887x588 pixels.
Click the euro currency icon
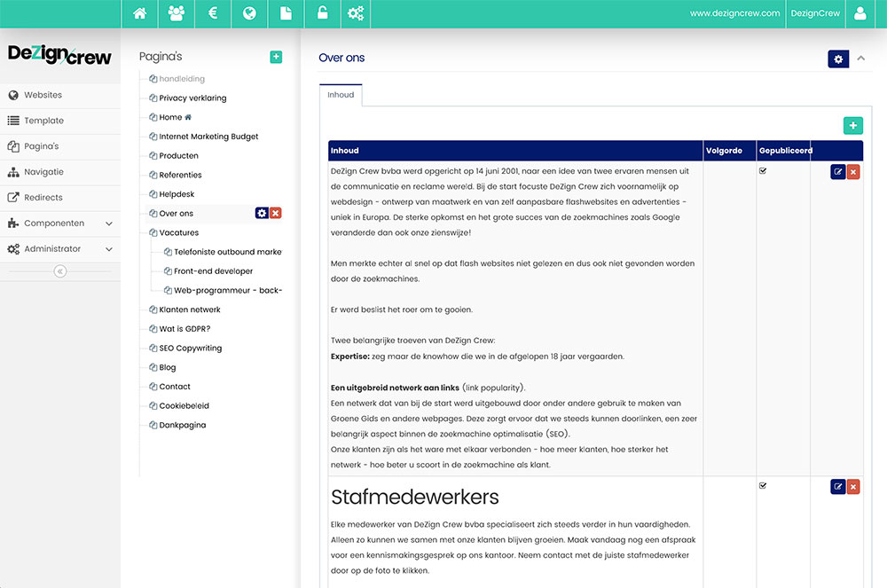pyautogui.click(x=213, y=13)
